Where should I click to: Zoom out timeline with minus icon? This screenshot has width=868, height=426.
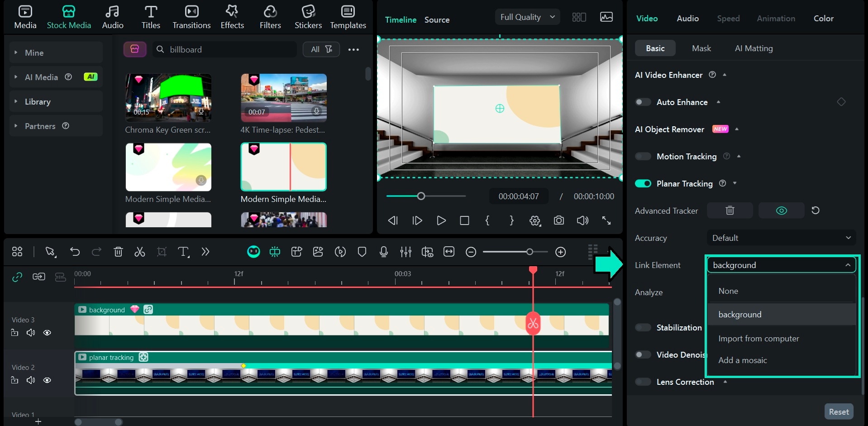[x=471, y=252]
